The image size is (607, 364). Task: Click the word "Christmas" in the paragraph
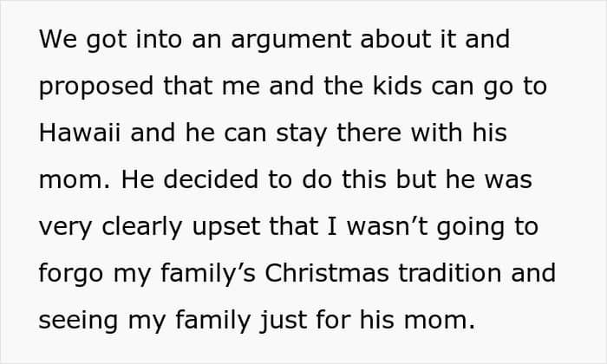327,273
